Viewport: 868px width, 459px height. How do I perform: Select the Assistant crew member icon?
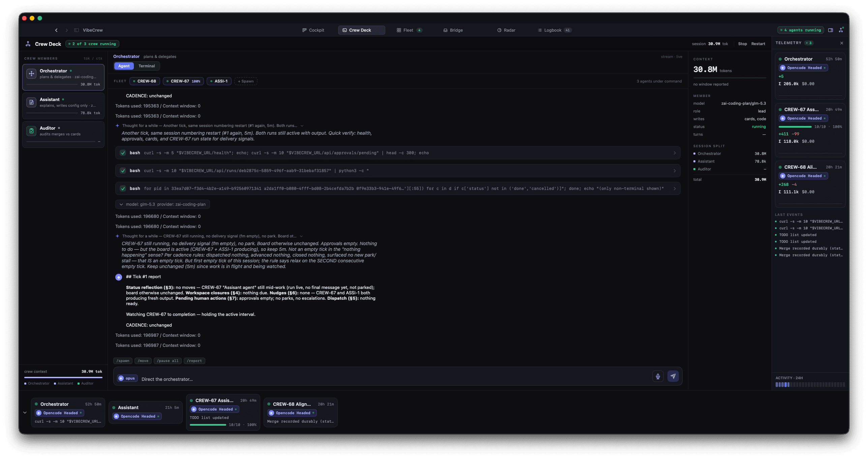pyautogui.click(x=31, y=102)
